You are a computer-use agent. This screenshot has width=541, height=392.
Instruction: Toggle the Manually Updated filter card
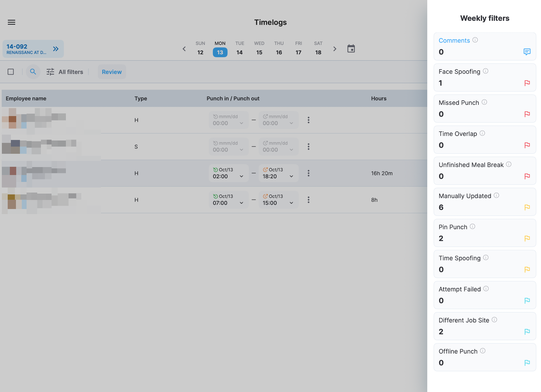(485, 202)
